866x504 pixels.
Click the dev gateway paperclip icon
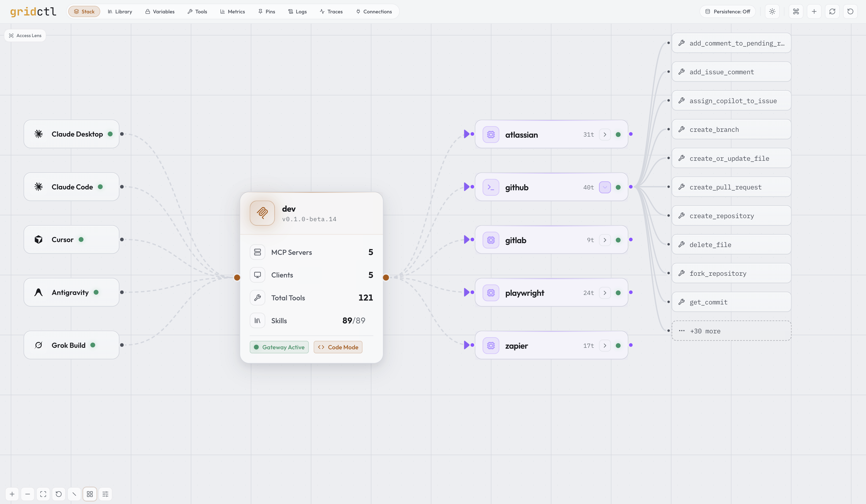click(262, 213)
